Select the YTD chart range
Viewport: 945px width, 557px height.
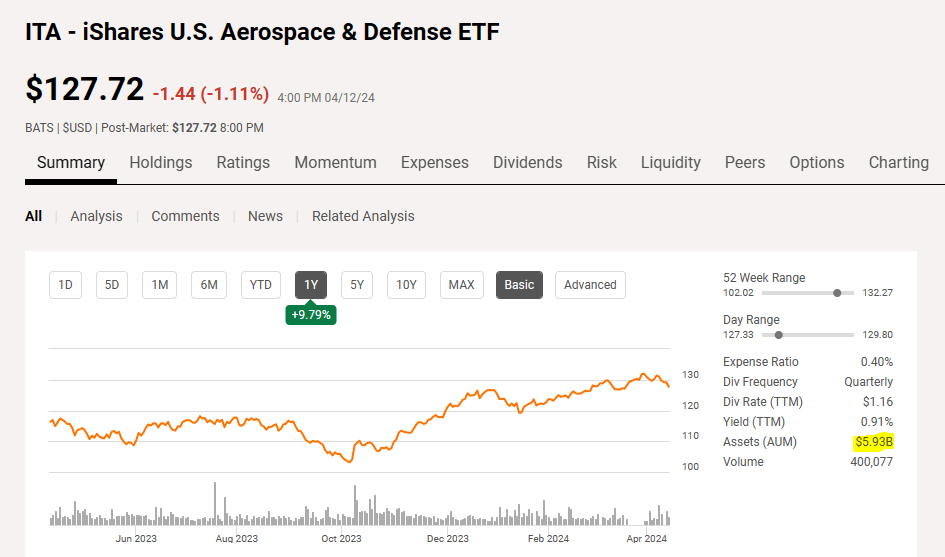coord(260,285)
